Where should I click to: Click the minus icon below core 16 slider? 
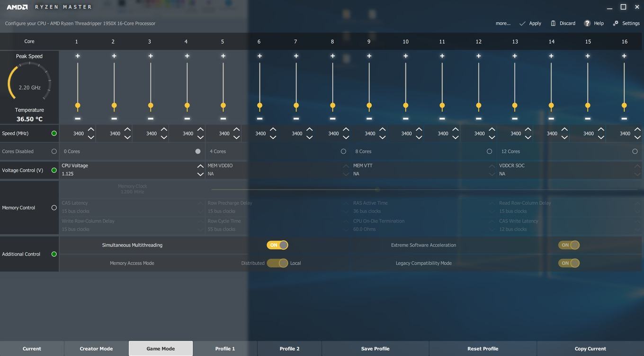624,119
